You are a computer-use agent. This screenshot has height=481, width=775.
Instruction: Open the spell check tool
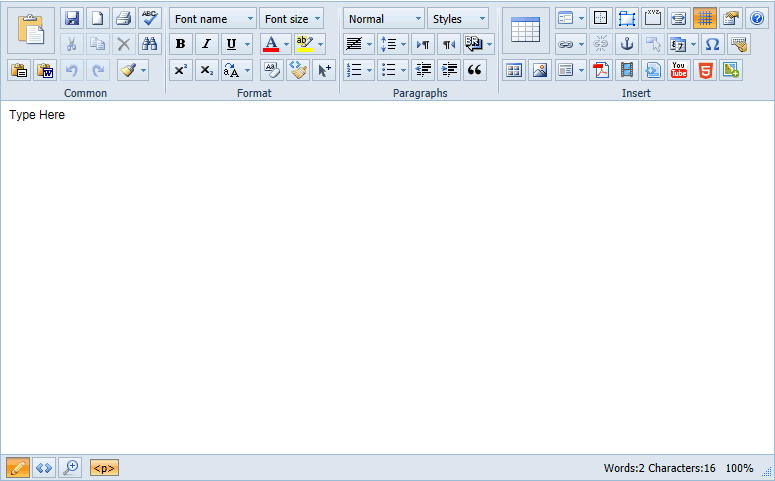pyautogui.click(x=149, y=18)
